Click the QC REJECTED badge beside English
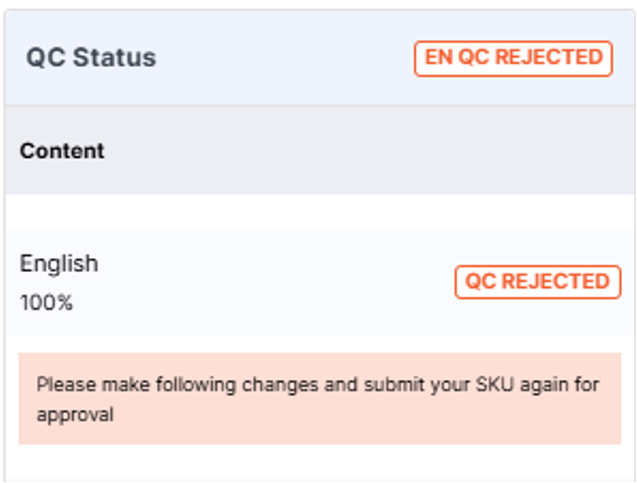The image size is (637, 483). point(537,282)
